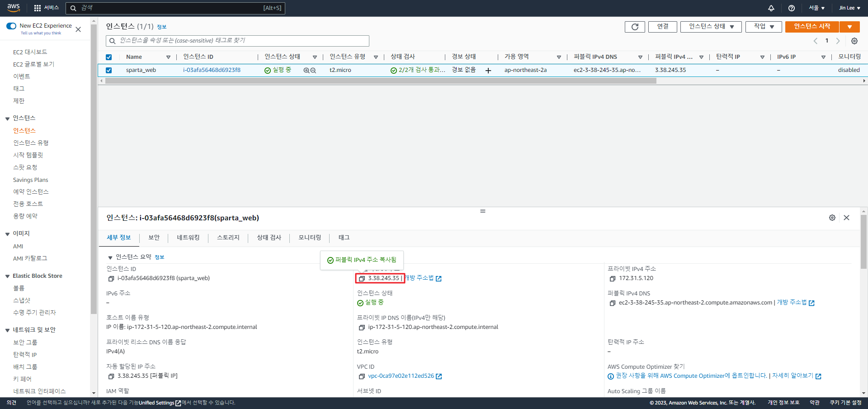Viewport: 868px width, 409px height.
Task: Open Volumes in sidebar
Action: [x=19, y=288]
